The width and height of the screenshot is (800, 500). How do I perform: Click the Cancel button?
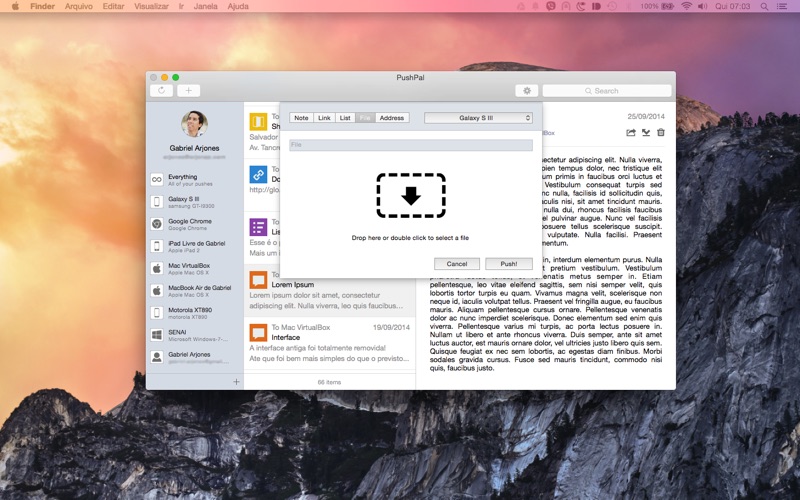(457, 264)
